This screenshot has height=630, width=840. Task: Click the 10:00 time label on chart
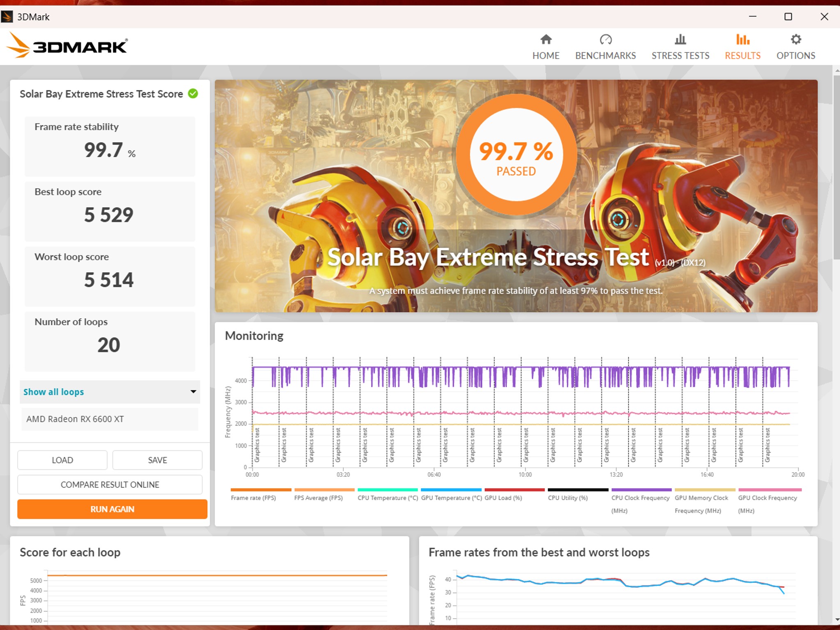525,475
